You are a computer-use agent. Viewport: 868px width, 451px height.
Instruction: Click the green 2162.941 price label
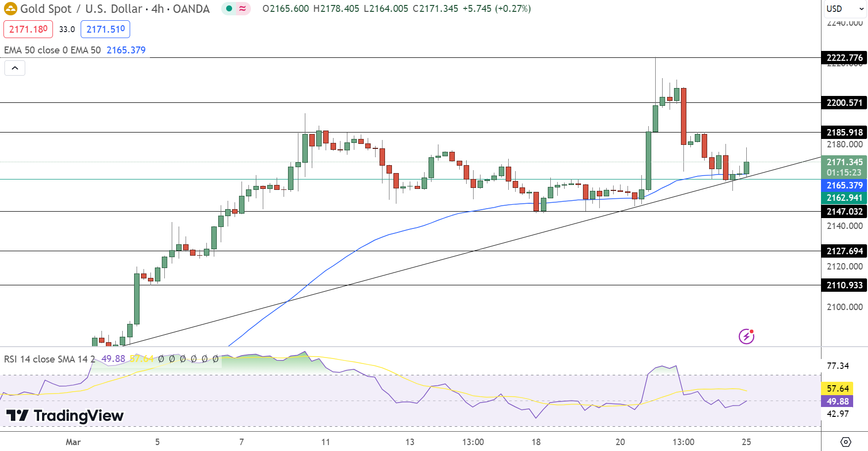[844, 197]
